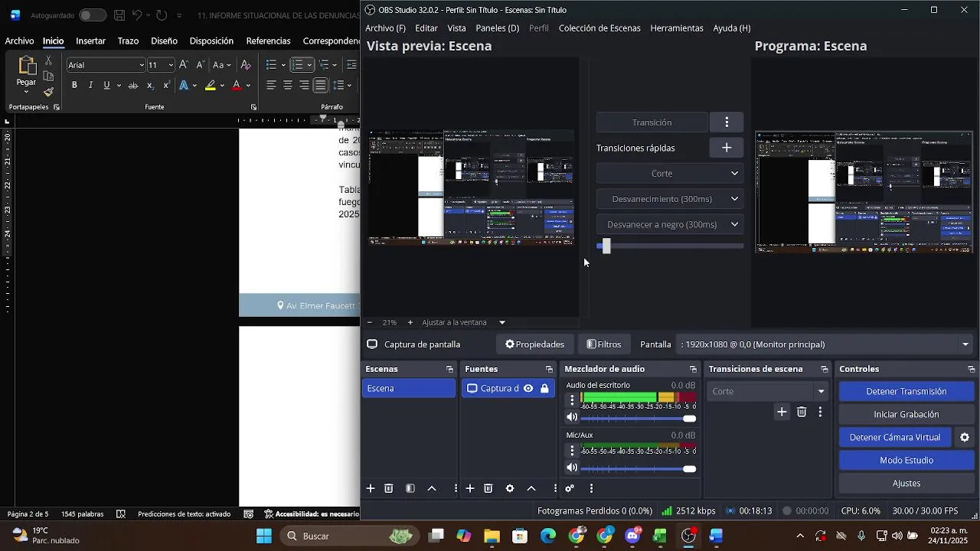Zoom in the preview with plus icon
Screen dimensions: 980x551
click(x=410, y=322)
